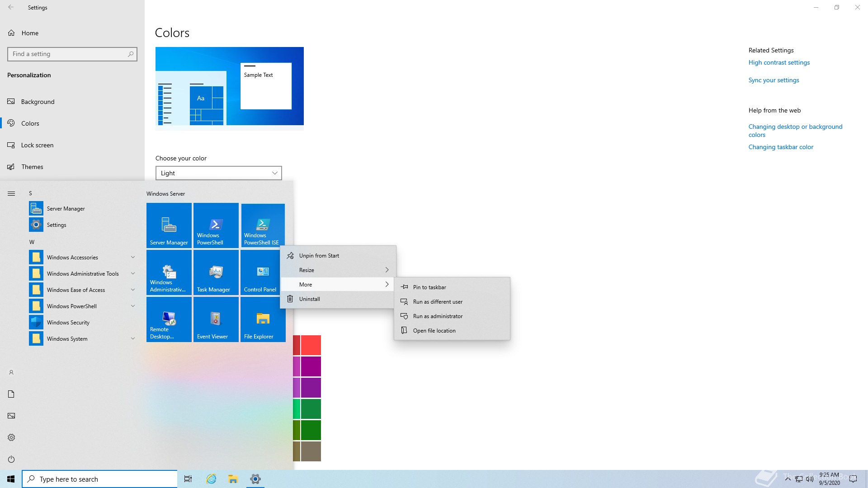Pick the bright magenta accent color swatch
This screenshot has width=868, height=488.
point(311,366)
